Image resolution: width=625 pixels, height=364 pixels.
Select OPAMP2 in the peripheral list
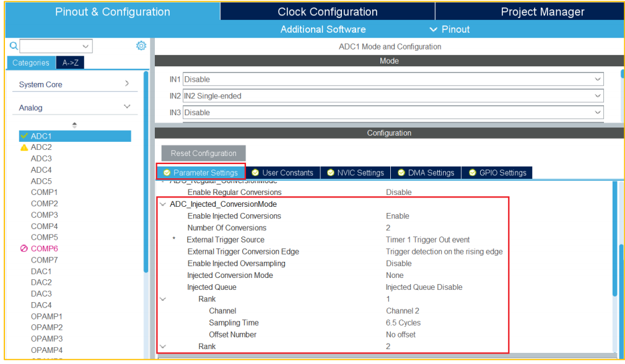[x=46, y=327]
